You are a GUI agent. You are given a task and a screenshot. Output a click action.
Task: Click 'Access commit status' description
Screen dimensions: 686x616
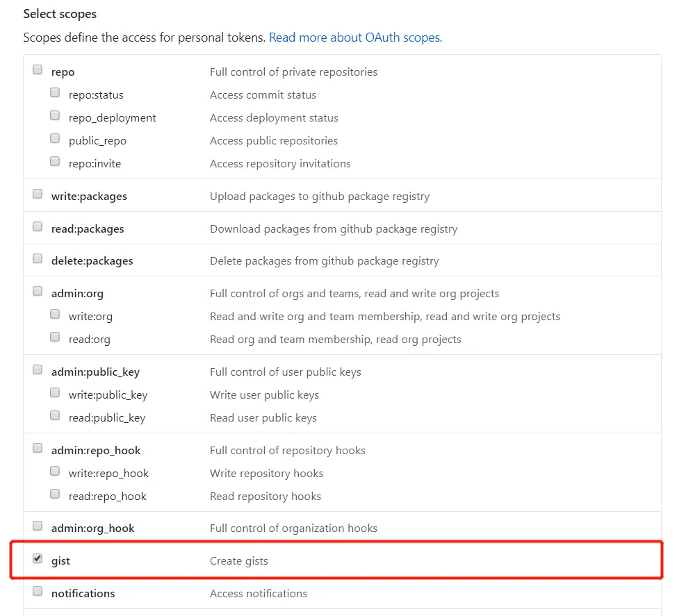263,95
